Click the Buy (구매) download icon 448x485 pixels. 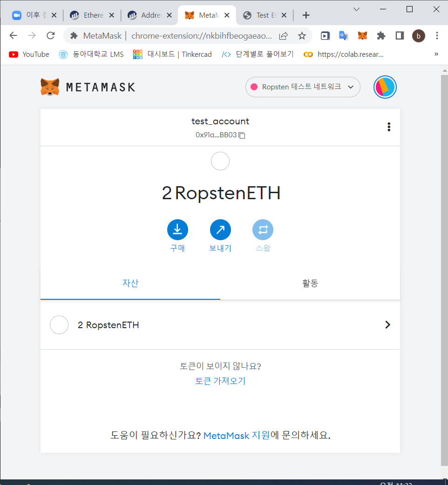click(177, 229)
